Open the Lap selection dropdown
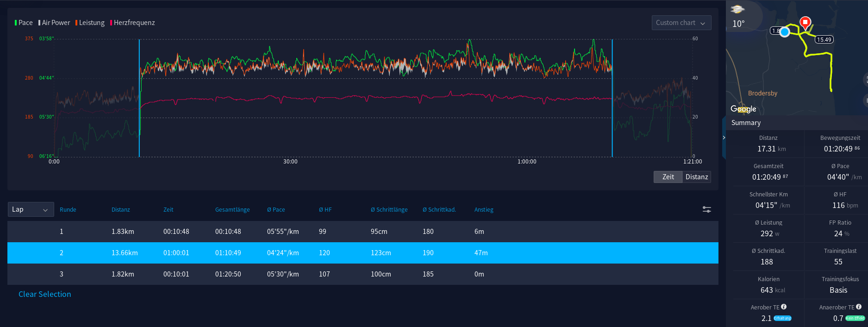868x327 pixels. [31, 209]
